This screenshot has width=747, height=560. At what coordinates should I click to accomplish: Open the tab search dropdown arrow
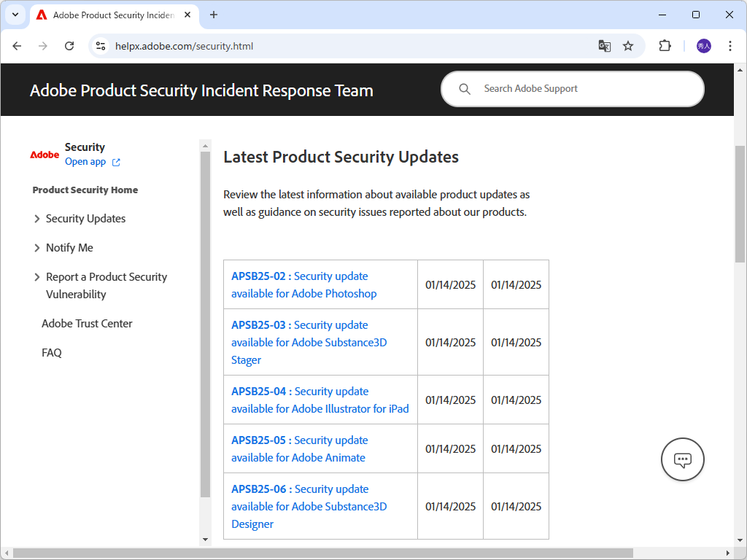click(x=15, y=15)
